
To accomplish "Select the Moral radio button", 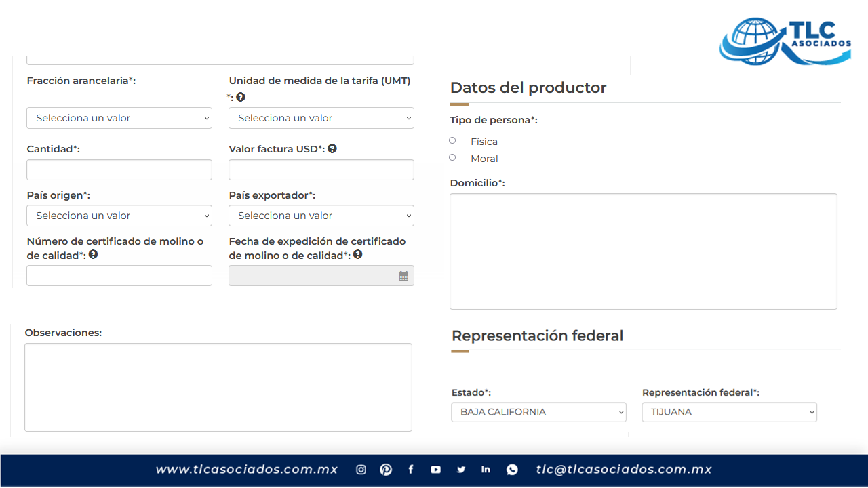I will coord(452,157).
